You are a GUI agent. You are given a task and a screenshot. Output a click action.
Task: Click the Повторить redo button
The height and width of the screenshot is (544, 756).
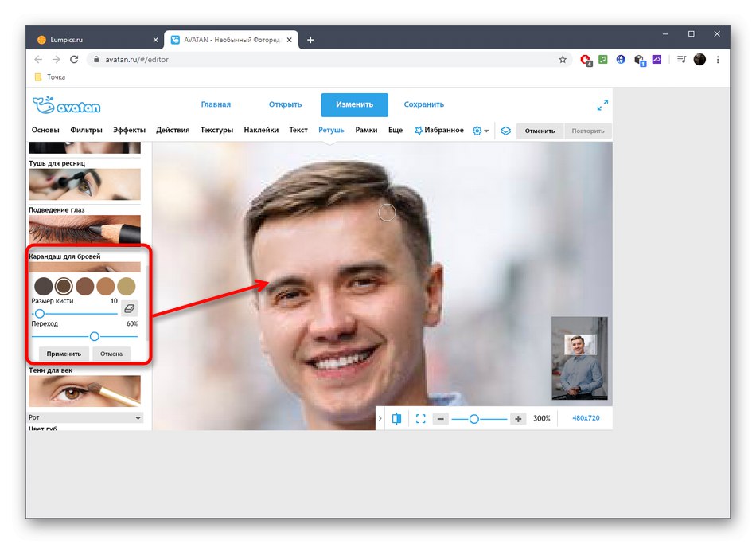point(588,131)
